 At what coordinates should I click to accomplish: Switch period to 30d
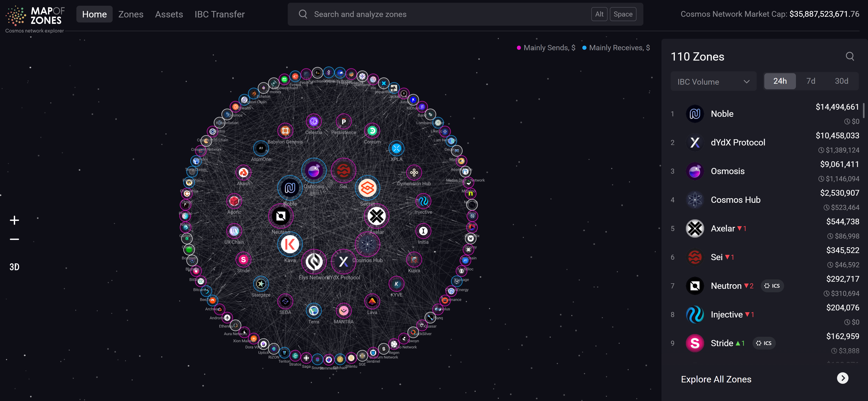pyautogui.click(x=841, y=81)
